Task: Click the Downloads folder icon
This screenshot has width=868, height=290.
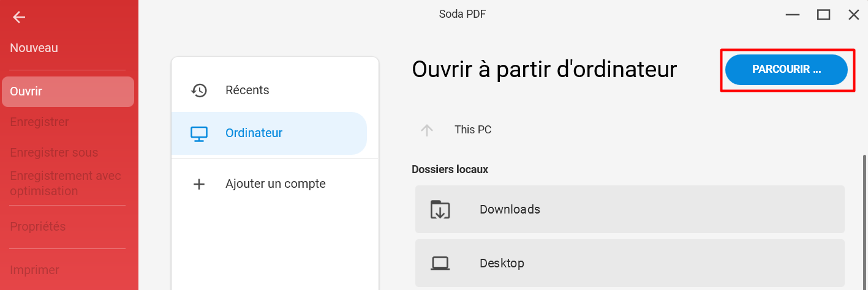Action: pos(440,209)
